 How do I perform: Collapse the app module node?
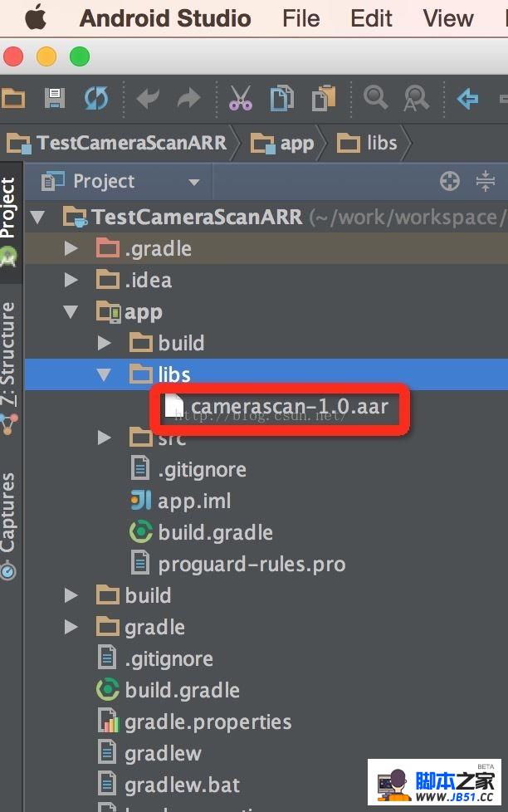click(x=71, y=311)
